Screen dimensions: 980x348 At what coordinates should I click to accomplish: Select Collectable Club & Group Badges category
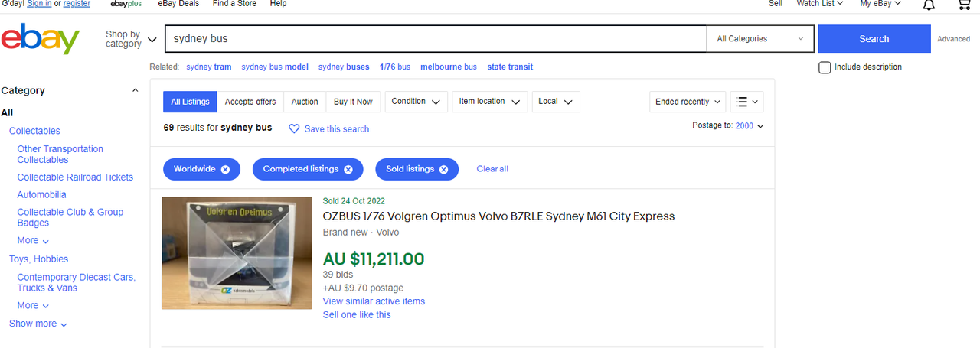(70, 217)
